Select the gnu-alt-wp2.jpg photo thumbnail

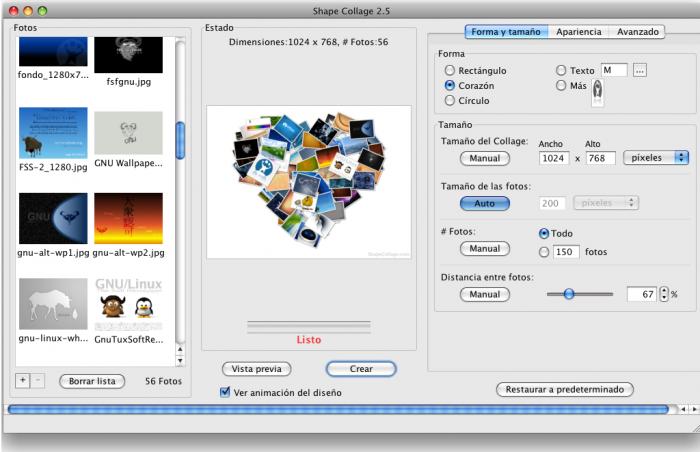pos(128,218)
